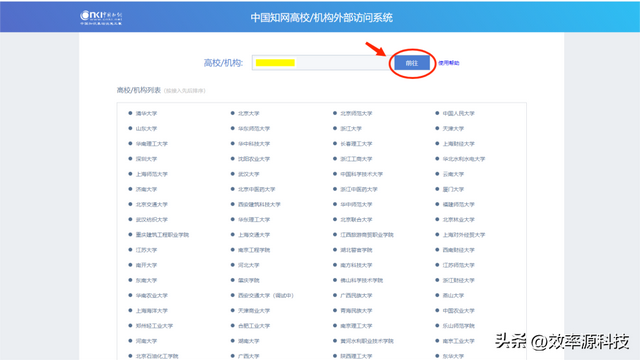Viewport: 640px width, 360px height.
Task: Click the CNKI logo in the header
Action: coord(101,18)
